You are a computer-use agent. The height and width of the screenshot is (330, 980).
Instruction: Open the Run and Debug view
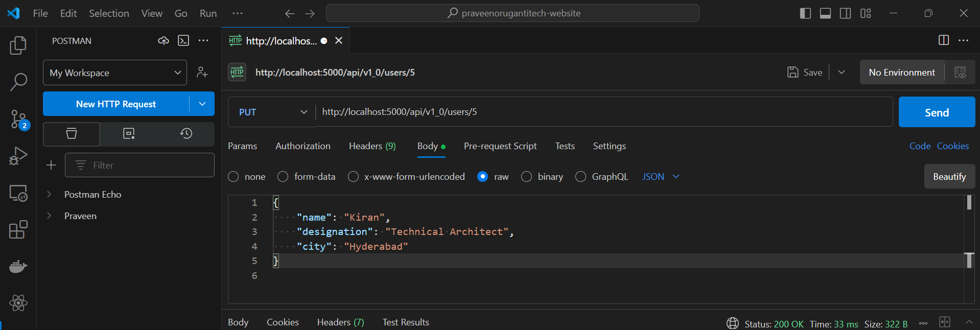[x=18, y=156]
